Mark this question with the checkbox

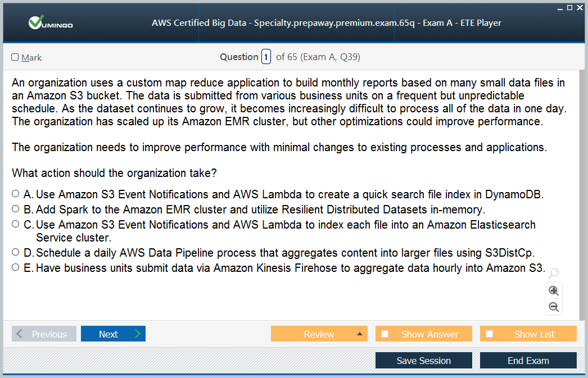tap(15, 57)
